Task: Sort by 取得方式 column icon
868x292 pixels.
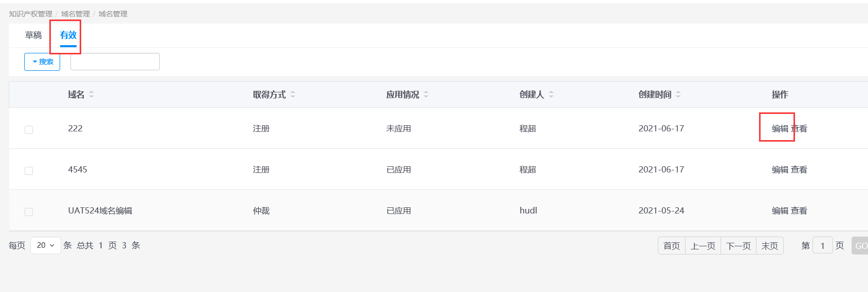Action: 293,94
